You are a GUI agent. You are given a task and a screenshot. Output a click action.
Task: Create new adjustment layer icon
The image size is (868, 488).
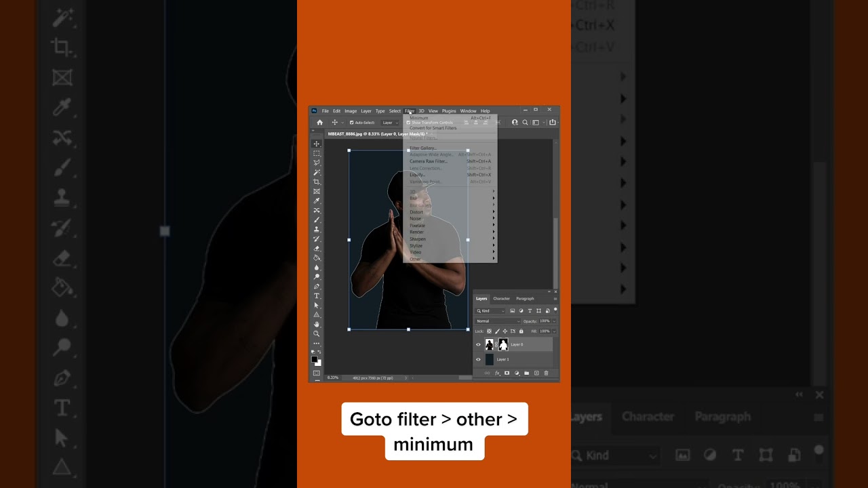click(517, 373)
